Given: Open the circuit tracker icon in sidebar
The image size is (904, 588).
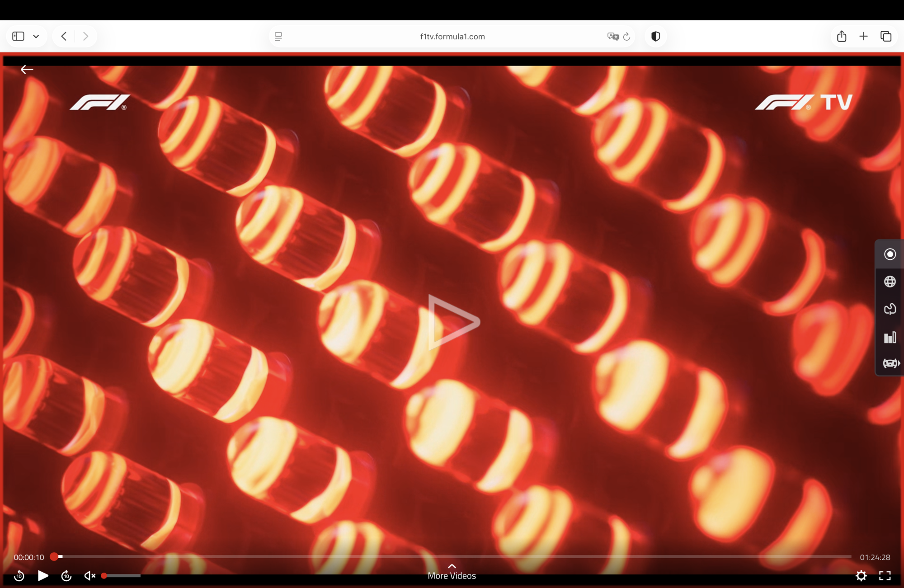Looking at the screenshot, I should pyautogui.click(x=890, y=309).
